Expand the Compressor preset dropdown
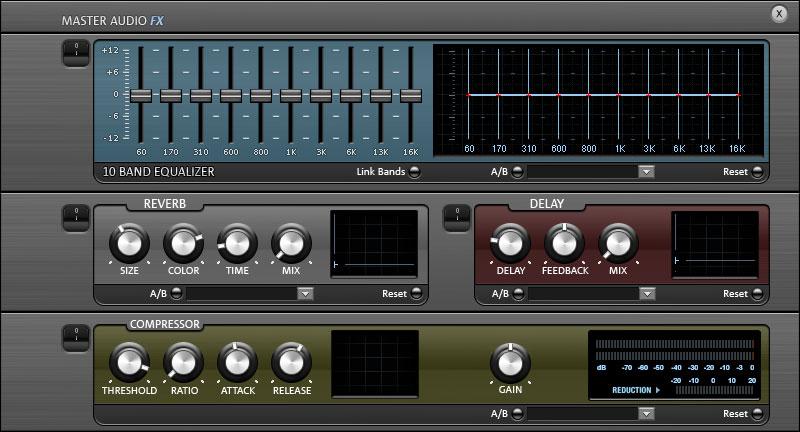The image size is (800, 432). [646, 413]
